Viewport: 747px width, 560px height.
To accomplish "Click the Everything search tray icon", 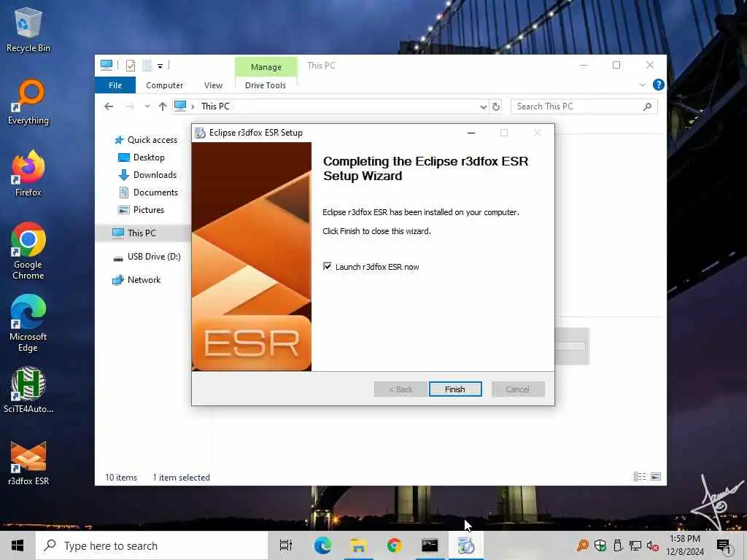I will (582, 545).
